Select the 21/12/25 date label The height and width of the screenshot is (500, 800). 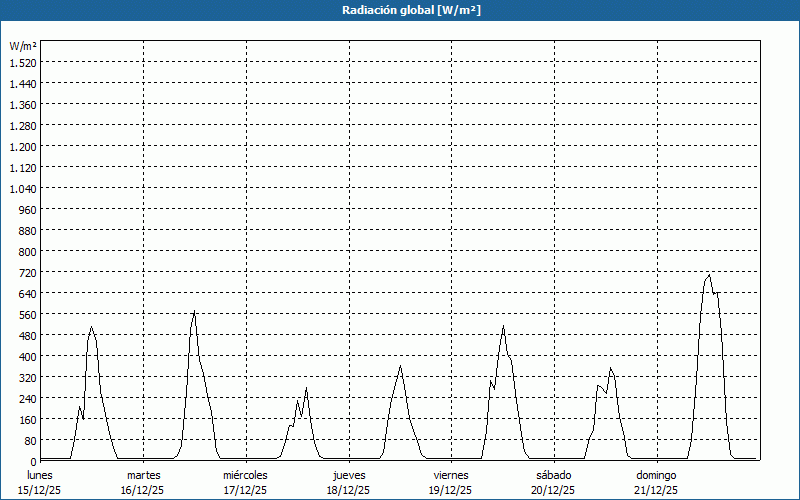pos(656,490)
